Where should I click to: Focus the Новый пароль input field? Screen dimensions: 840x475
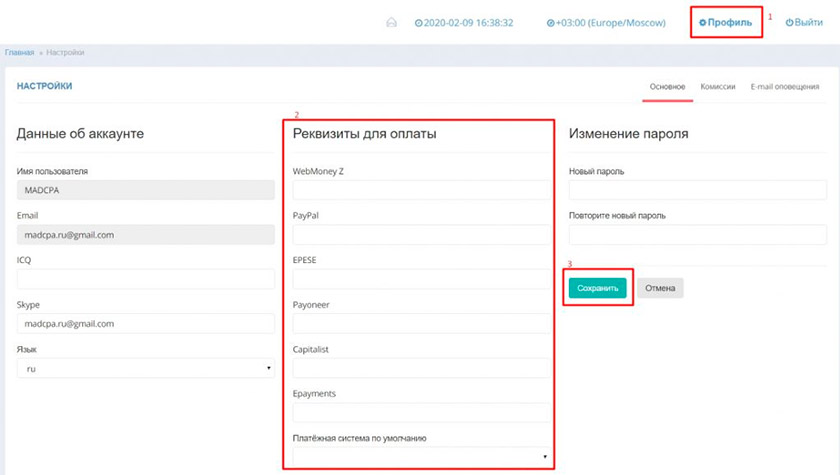[698, 190]
